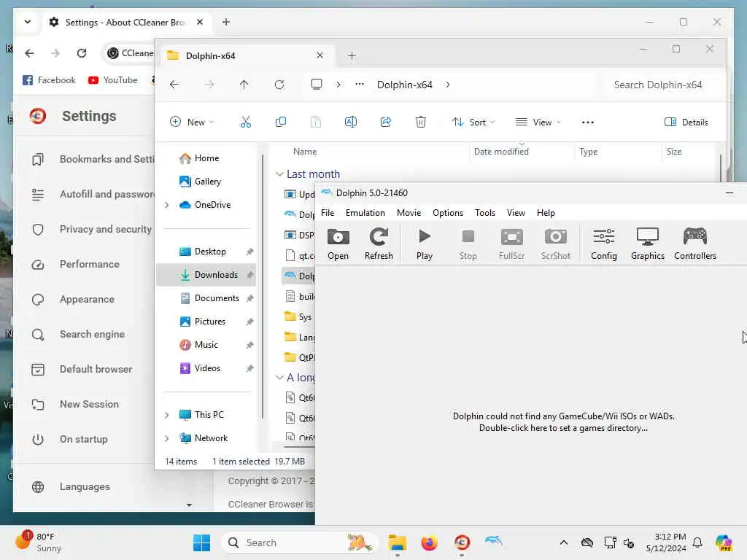
Task: Open a new File Explorer tab
Action: point(352,56)
